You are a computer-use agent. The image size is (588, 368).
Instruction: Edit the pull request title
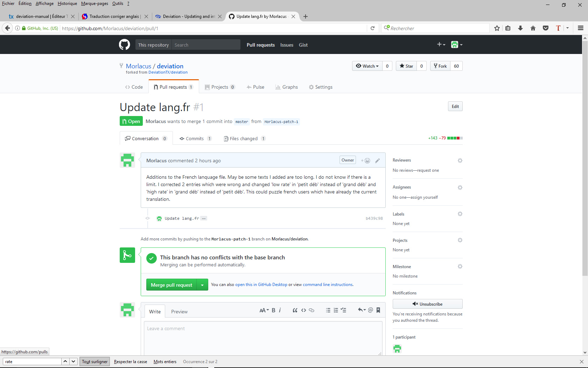pos(455,107)
